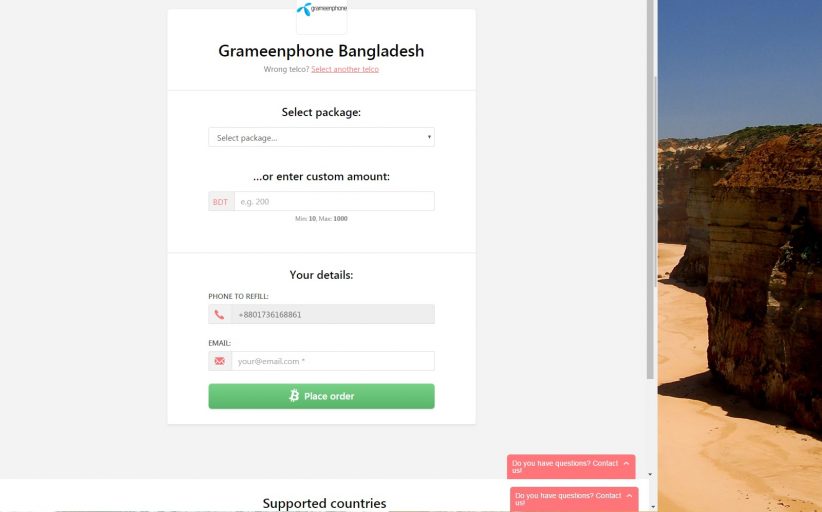Click the Grameenphone logo at top

tap(321, 10)
